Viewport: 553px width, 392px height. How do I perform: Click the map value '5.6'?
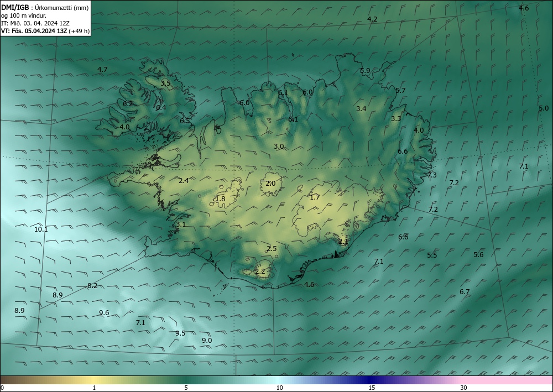[478, 255]
